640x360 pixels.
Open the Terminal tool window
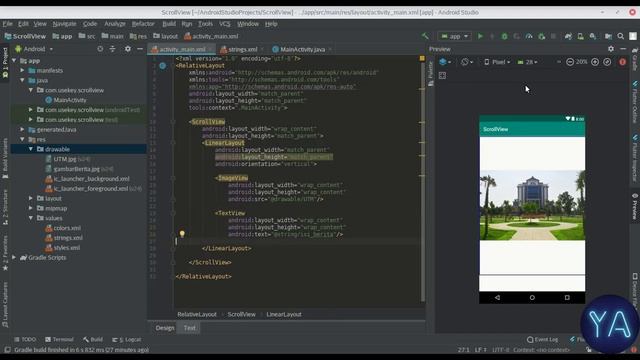(x=60, y=339)
